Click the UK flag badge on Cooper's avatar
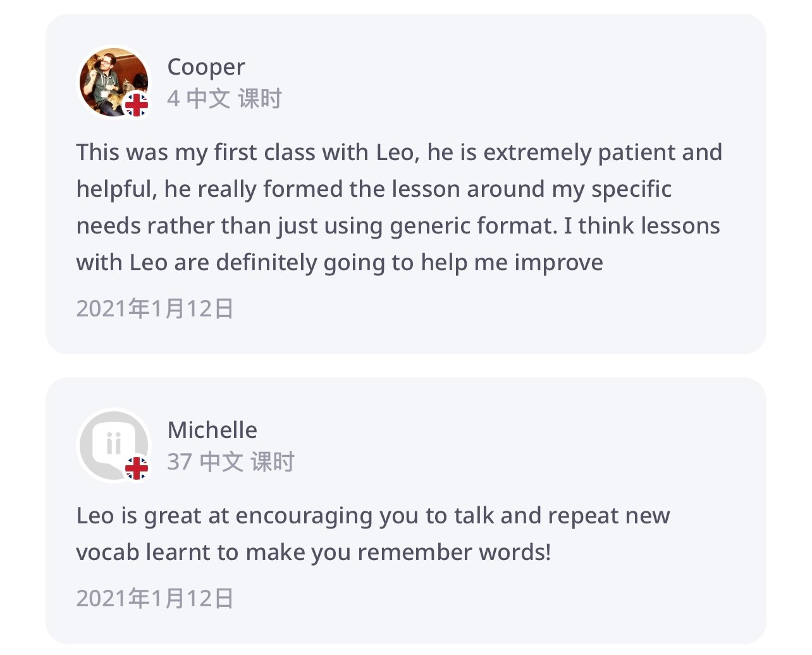 point(136,105)
